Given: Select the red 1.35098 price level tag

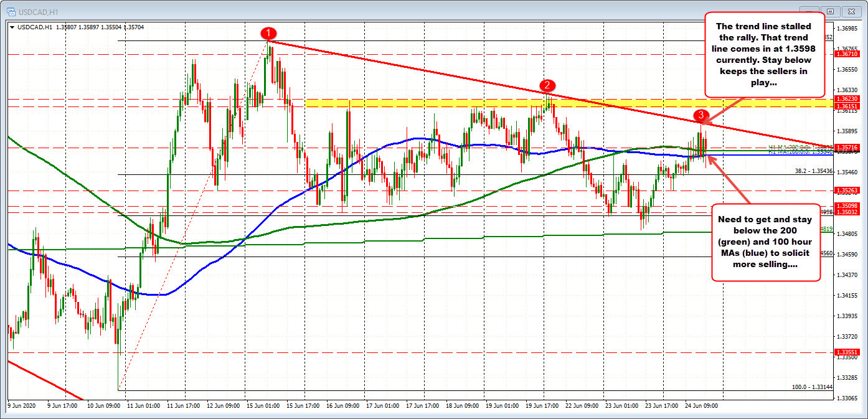Looking at the screenshot, I should click(x=846, y=205).
